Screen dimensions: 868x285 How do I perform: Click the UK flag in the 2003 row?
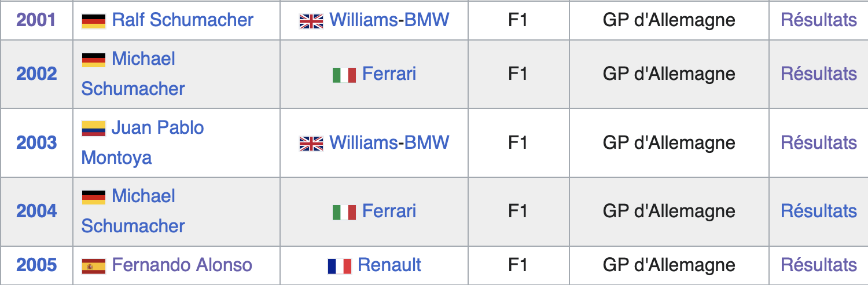point(311,143)
